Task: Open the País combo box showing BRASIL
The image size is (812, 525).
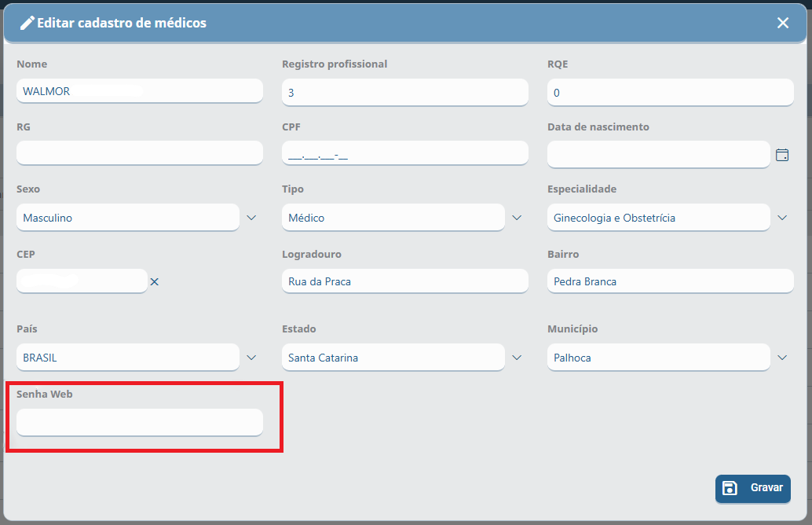Action: [x=128, y=357]
